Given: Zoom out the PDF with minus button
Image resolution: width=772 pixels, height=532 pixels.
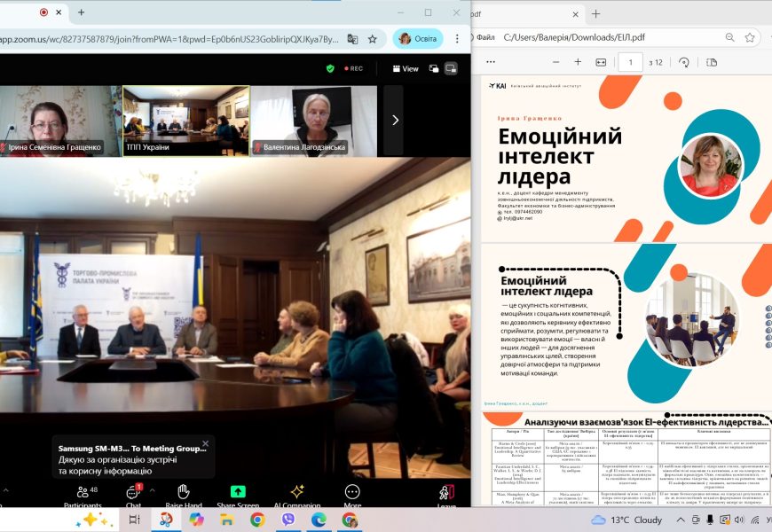Looking at the screenshot, I should [555, 62].
